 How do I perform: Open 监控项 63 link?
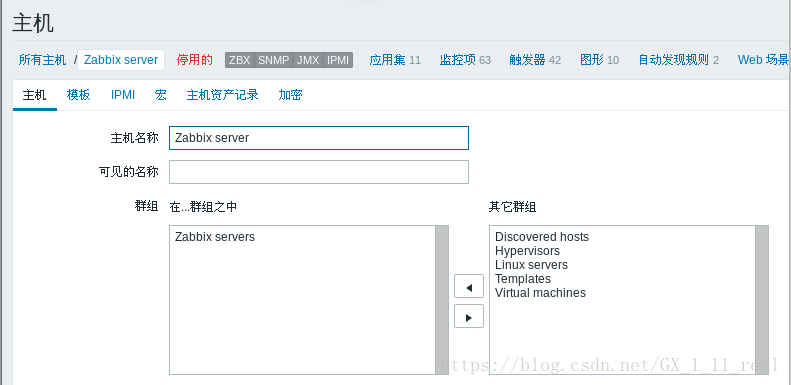[465, 60]
